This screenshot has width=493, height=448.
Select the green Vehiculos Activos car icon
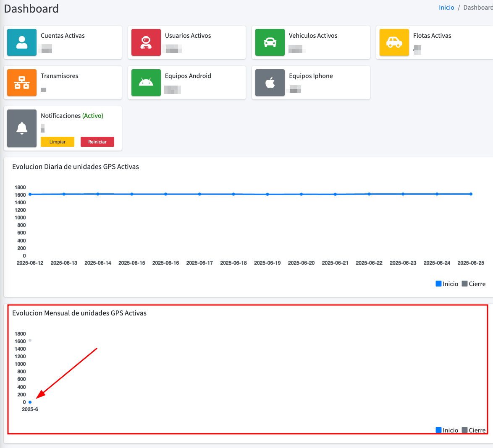point(270,42)
